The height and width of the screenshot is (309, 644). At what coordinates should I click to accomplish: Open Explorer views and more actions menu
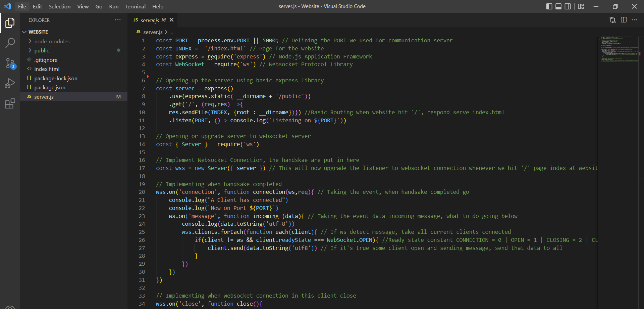[x=118, y=20]
